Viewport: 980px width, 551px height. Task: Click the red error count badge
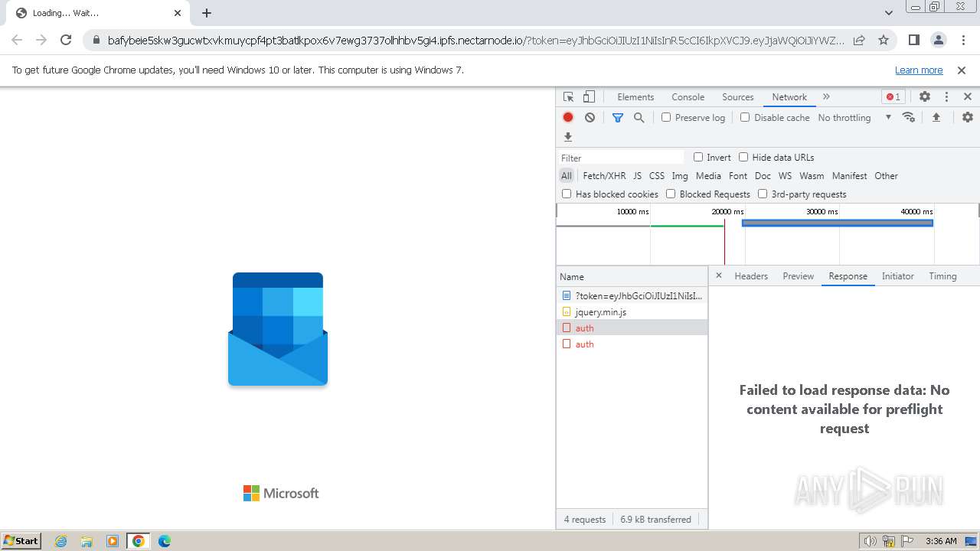(x=893, y=96)
